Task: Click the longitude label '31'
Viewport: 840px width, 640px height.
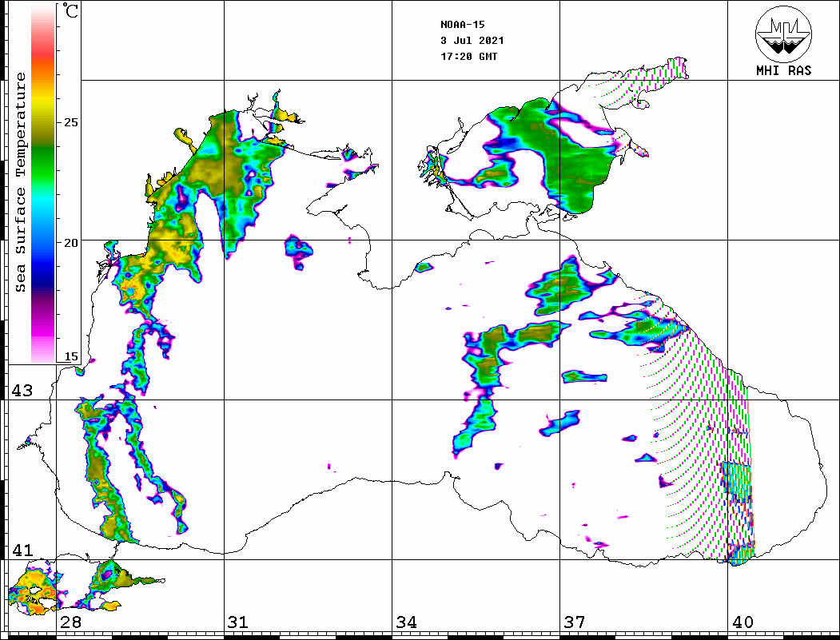Action: pyautogui.click(x=238, y=622)
